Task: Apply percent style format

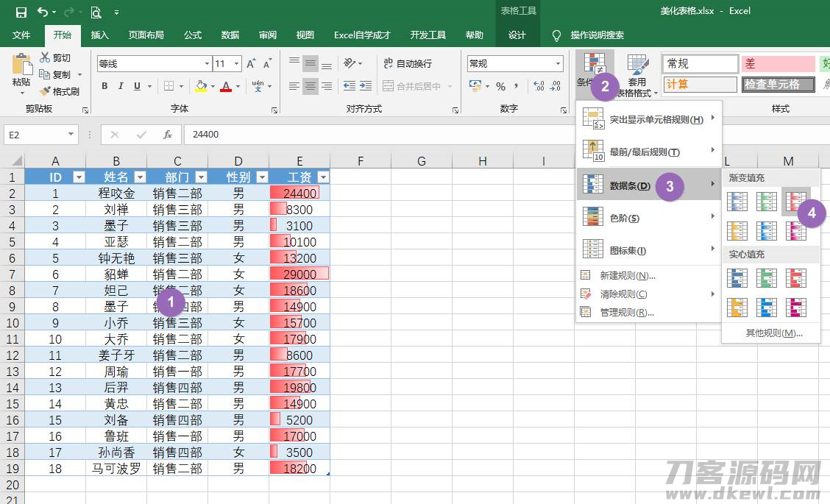Action: click(x=501, y=86)
